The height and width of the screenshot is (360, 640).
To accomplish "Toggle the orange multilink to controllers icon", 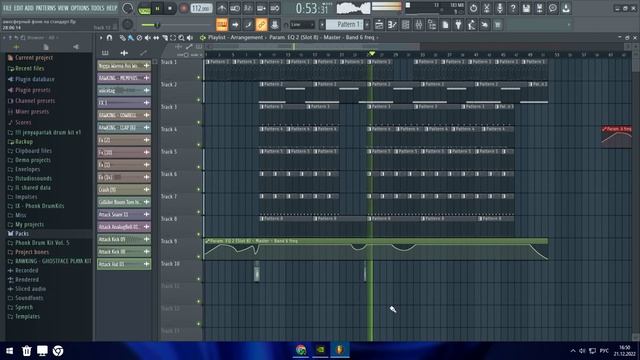I will pyautogui.click(x=261, y=25).
